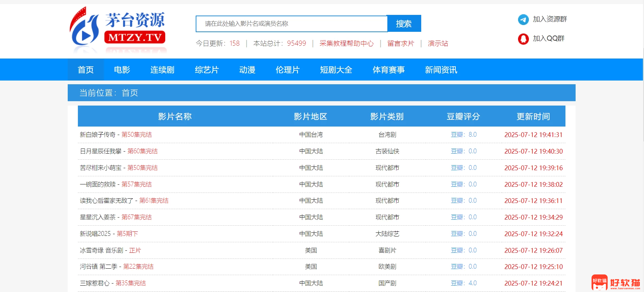644x292 pixels.
Task: Click timestamp 2025-07-12 19:36:11
Action: point(533,201)
